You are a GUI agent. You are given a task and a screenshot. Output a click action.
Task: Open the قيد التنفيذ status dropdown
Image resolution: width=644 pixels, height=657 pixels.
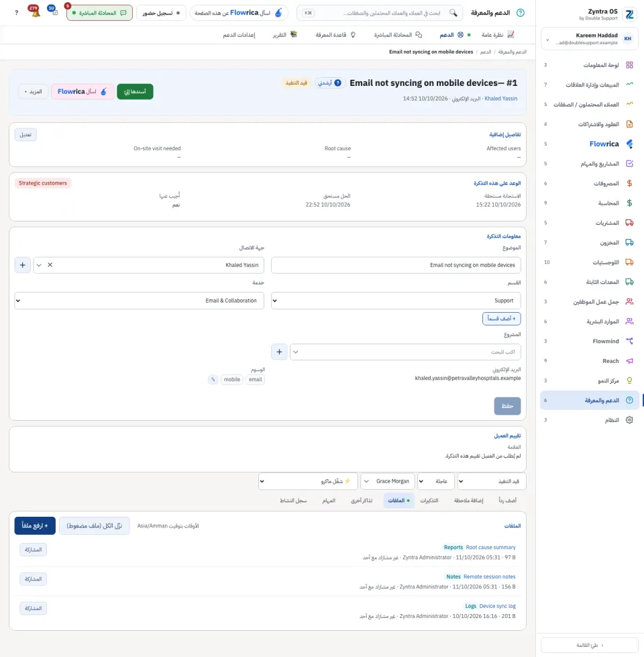point(492,481)
